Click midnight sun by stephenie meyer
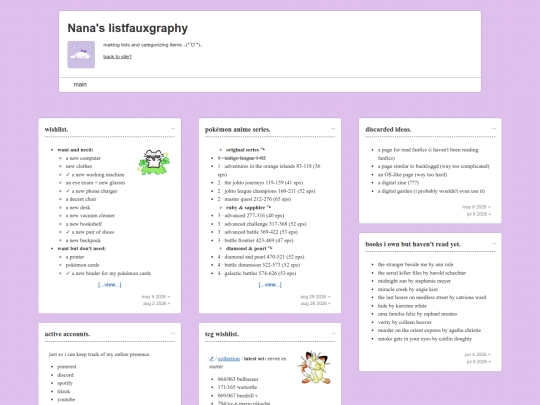 pyautogui.click(x=414, y=281)
